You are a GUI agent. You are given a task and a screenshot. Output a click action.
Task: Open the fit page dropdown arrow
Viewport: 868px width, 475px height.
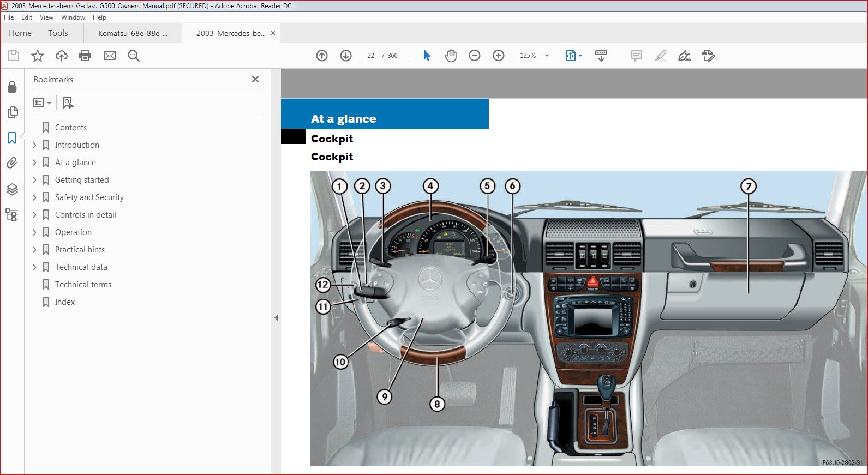[580, 56]
